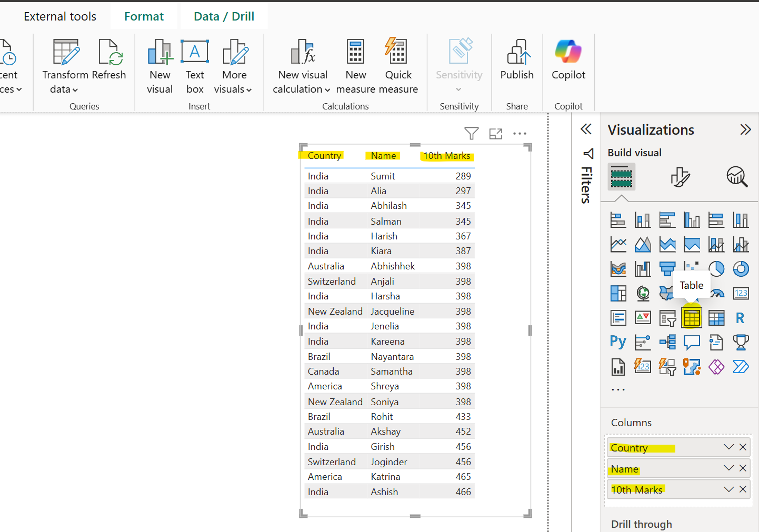Switch to the Format tab
759x532 pixels.
[x=144, y=16]
